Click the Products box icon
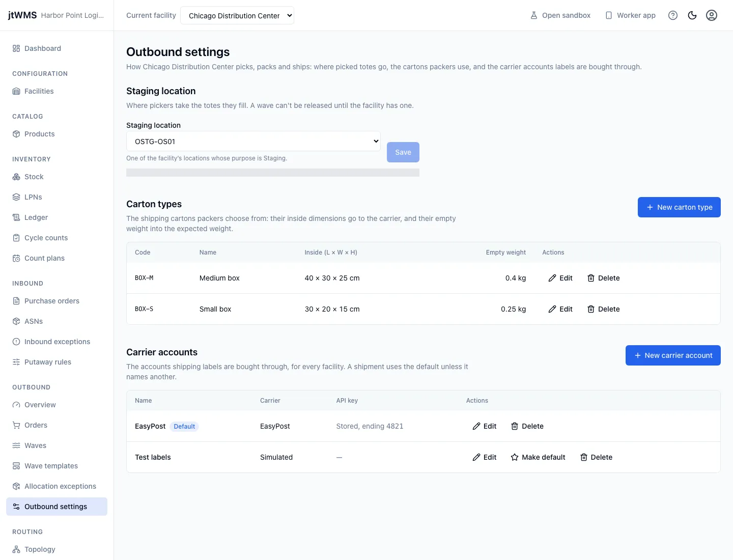This screenshot has width=733, height=560. pos(16,134)
